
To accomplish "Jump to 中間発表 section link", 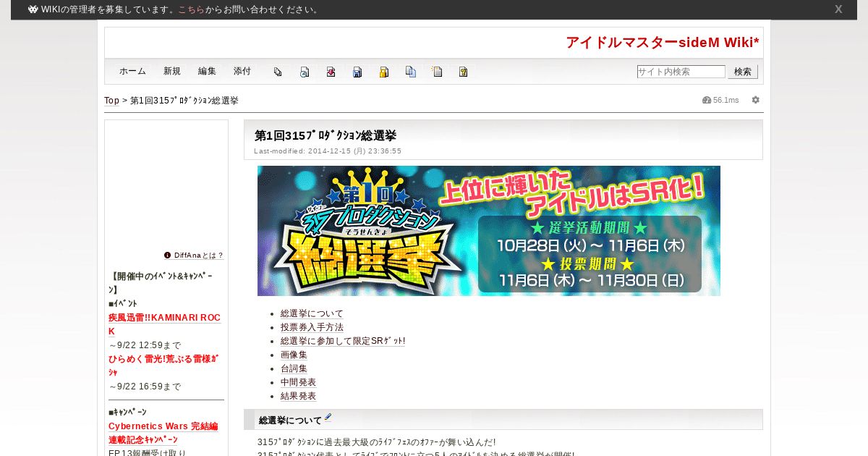I will [x=298, y=382].
